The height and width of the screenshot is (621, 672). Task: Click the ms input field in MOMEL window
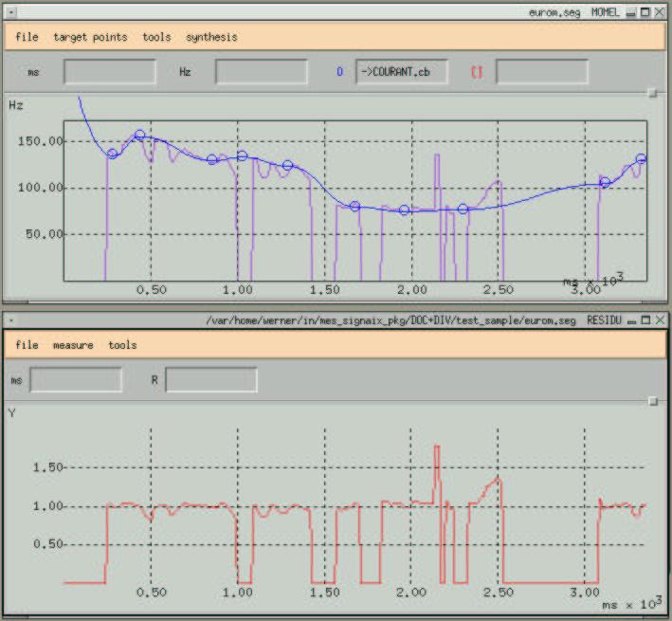tap(110, 71)
